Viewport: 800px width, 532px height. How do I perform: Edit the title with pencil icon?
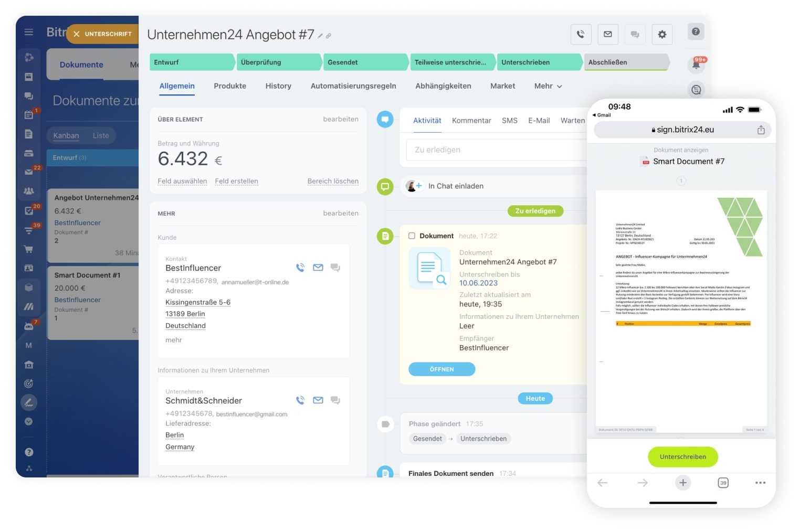(320, 36)
